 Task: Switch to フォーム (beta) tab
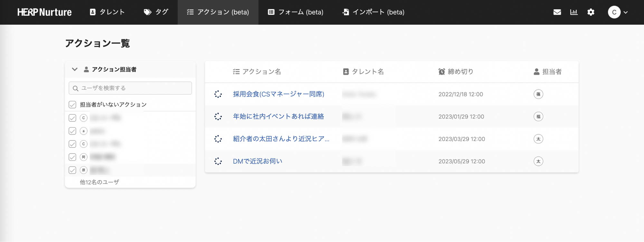coord(296,12)
